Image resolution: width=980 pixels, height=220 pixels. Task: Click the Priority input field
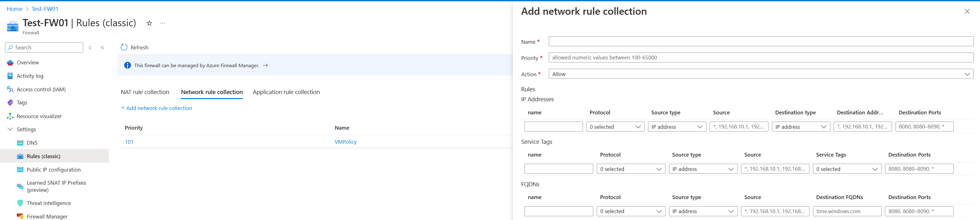tap(760, 58)
